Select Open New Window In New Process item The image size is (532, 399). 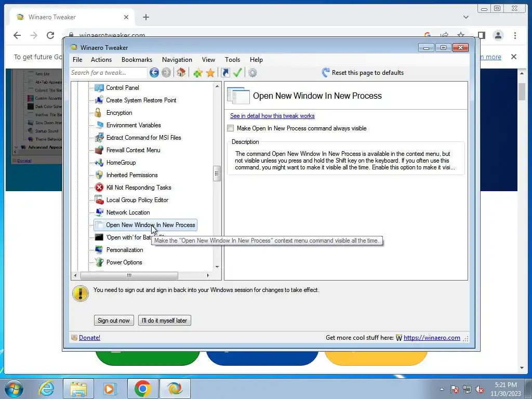coord(145,225)
